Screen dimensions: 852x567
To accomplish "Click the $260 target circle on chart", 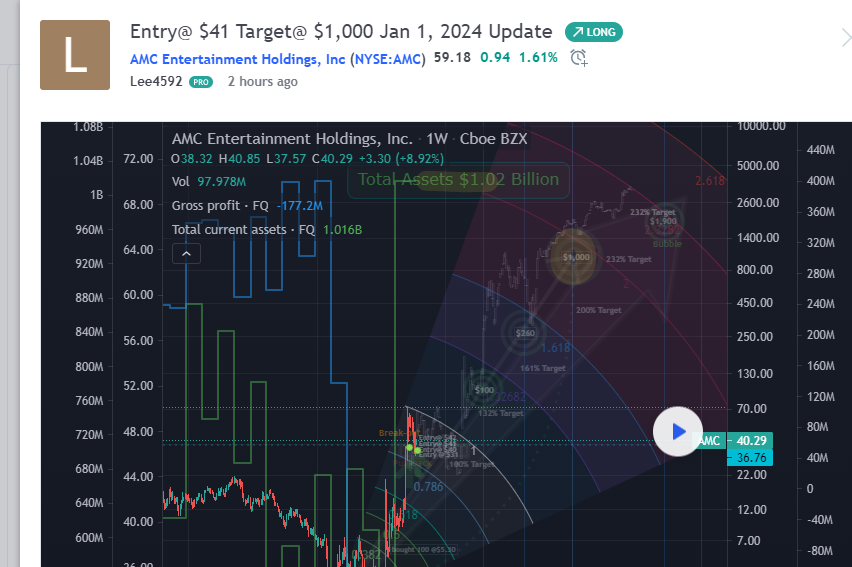I will point(525,333).
